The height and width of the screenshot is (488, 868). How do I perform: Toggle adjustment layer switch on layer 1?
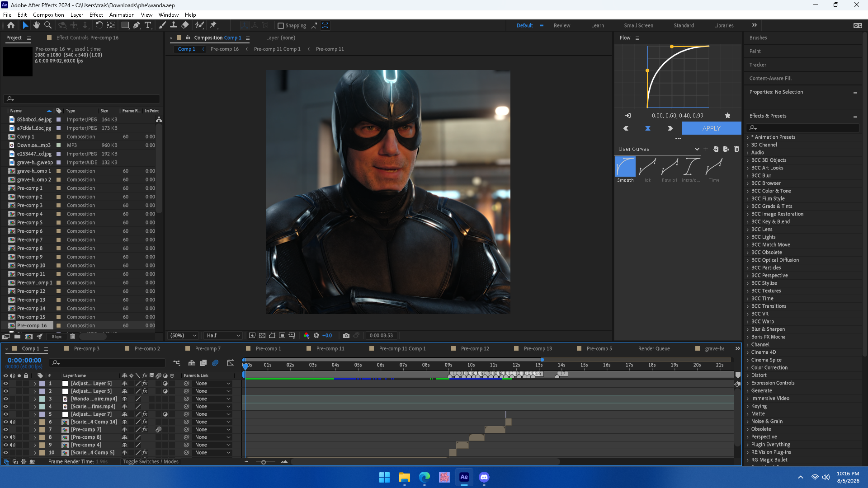pos(165,384)
